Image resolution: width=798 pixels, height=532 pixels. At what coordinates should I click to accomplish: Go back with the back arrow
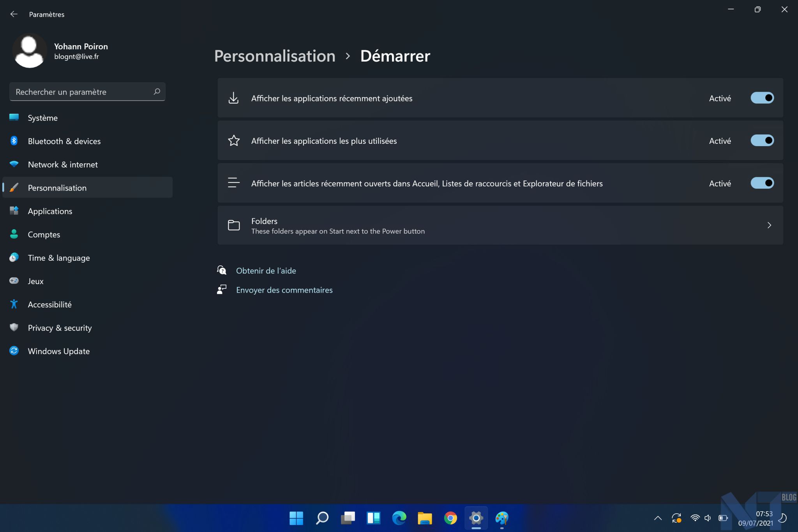coord(14,14)
